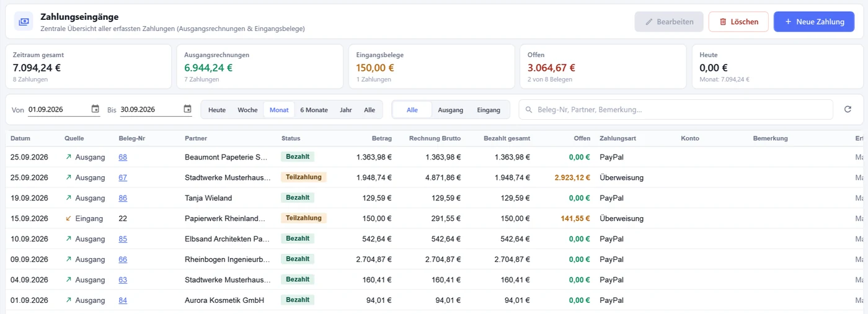This screenshot has height=314, width=868.
Task: Select the Alle period filter after Jahr
Action: pos(370,110)
